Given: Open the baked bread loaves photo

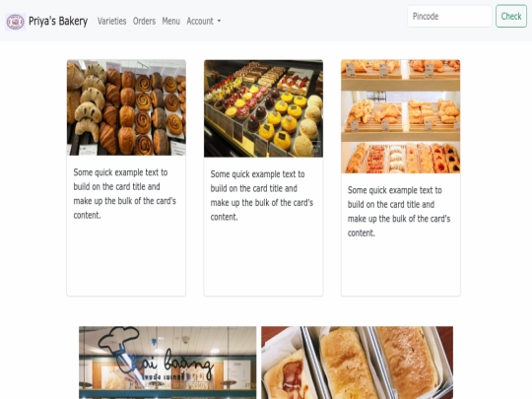Looking at the screenshot, I should coord(358,363).
